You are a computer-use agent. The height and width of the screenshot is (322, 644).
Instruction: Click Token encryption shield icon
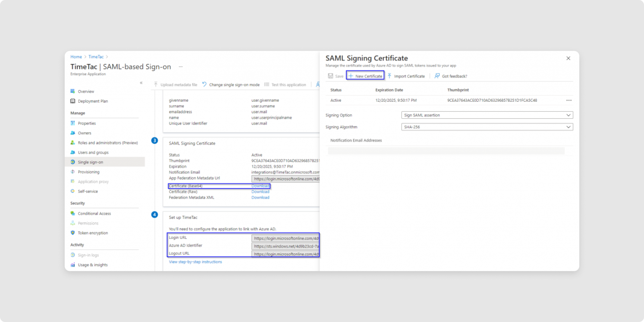coord(73,233)
